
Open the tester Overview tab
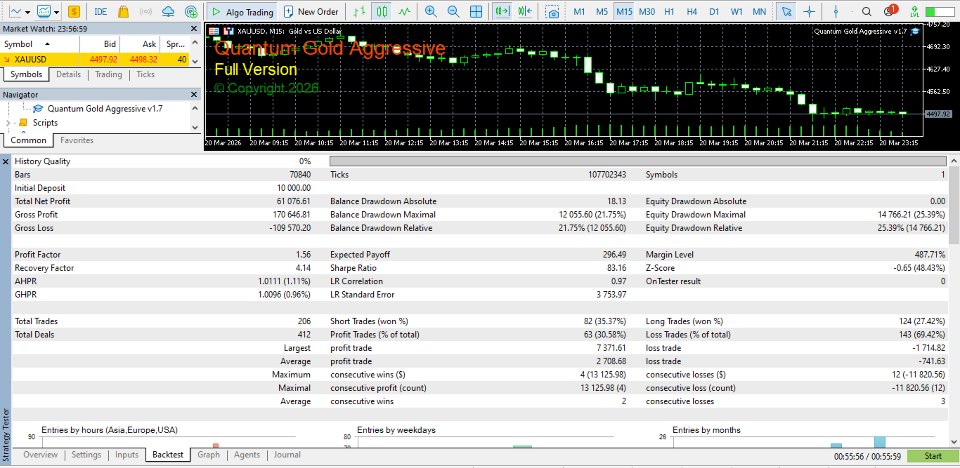click(40, 455)
